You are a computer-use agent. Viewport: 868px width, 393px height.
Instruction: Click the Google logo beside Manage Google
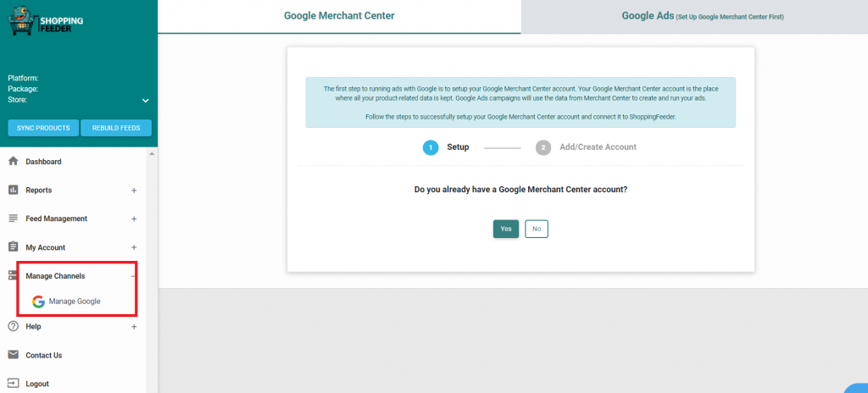click(x=38, y=302)
